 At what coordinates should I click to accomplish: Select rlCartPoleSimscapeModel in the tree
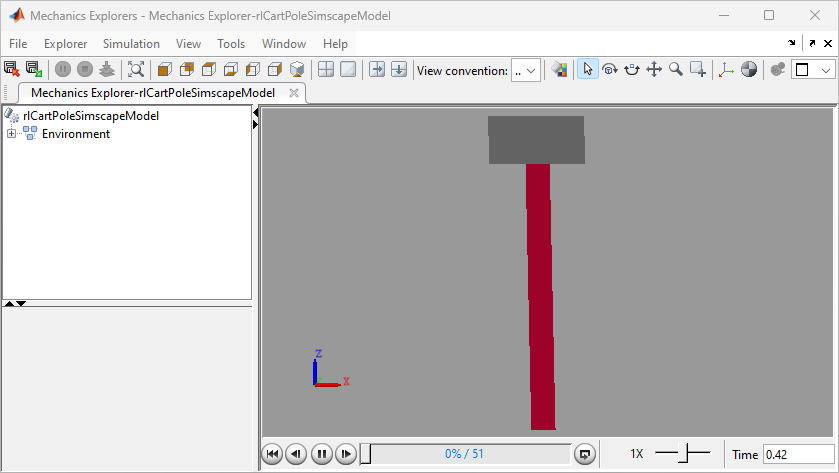pos(91,116)
